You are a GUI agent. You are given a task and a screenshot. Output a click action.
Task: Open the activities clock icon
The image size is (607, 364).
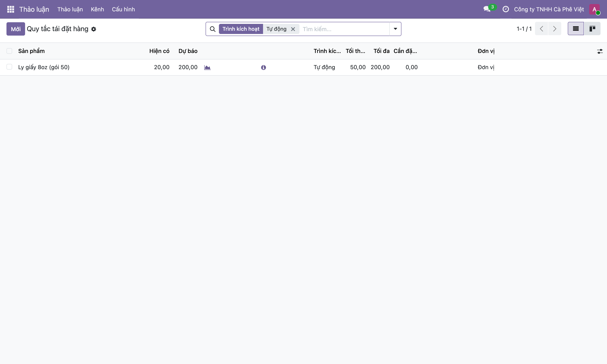[x=506, y=9]
